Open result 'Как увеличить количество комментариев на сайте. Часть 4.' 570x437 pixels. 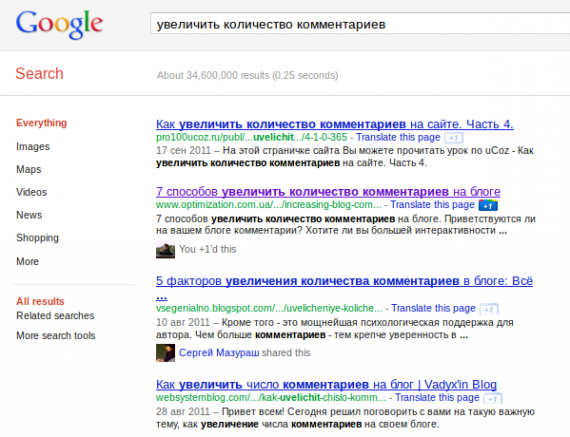point(335,124)
